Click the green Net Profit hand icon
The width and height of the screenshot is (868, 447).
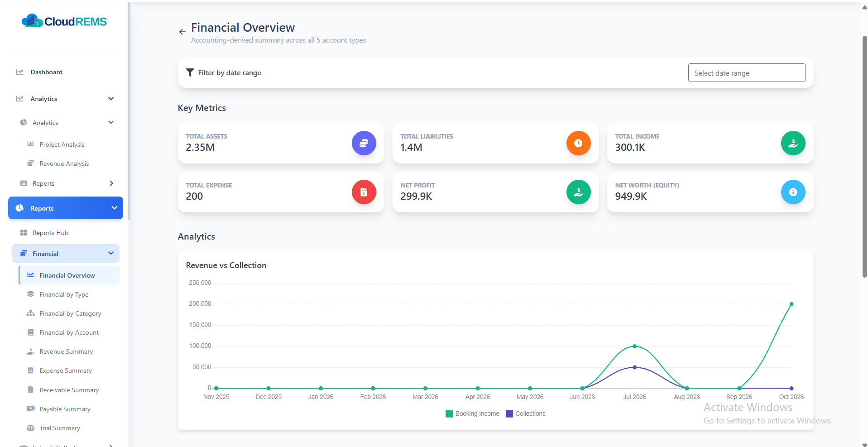click(578, 192)
